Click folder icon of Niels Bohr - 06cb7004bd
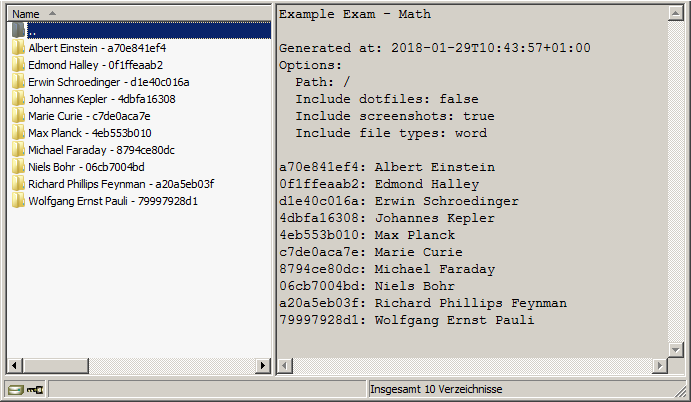The width and height of the screenshot is (691, 402). click(18, 167)
